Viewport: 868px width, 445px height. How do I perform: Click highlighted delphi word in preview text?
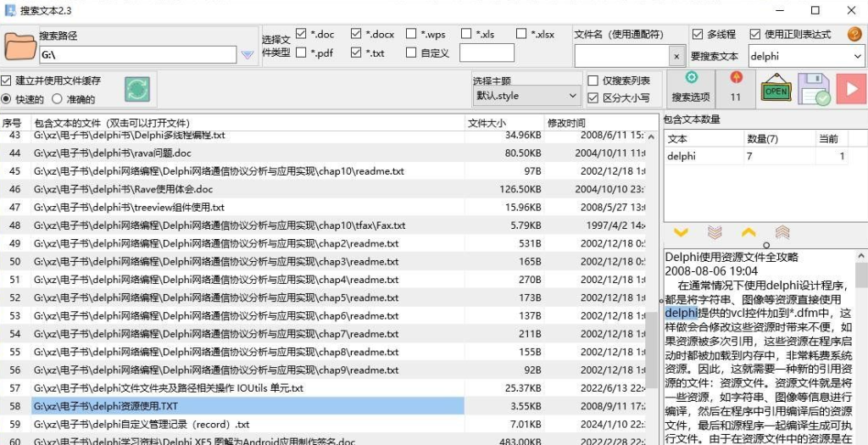click(x=681, y=314)
